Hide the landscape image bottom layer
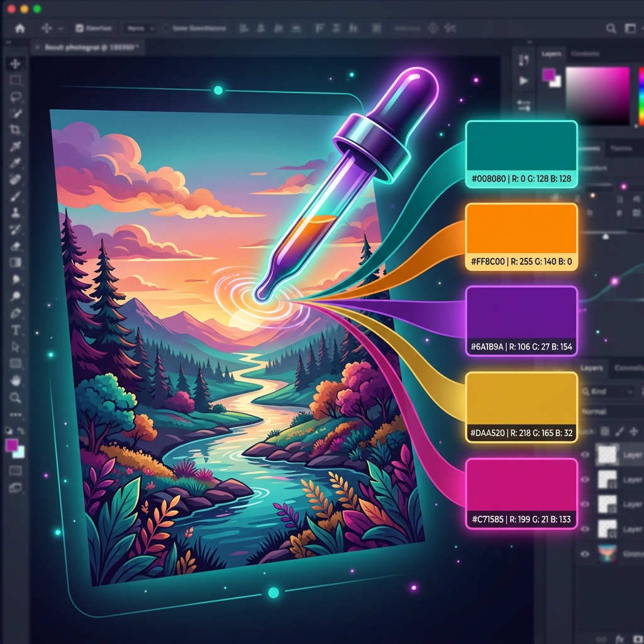 coord(585,553)
